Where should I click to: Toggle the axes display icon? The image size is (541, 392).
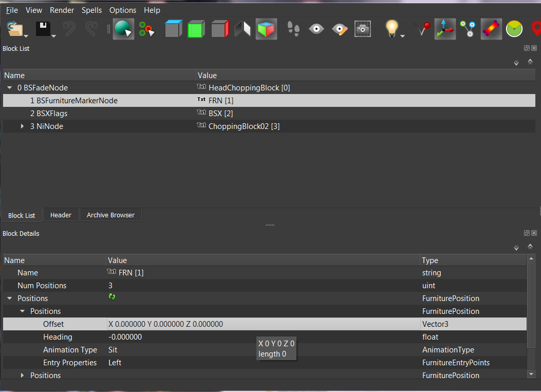[x=445, y=29]
